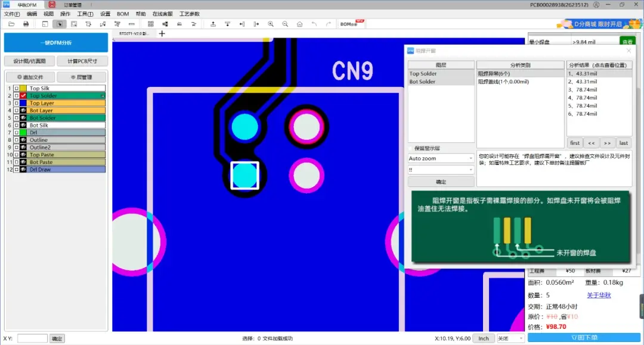
Task: Click the zoom out magnifier icon
Action: [x=285, y=24]
